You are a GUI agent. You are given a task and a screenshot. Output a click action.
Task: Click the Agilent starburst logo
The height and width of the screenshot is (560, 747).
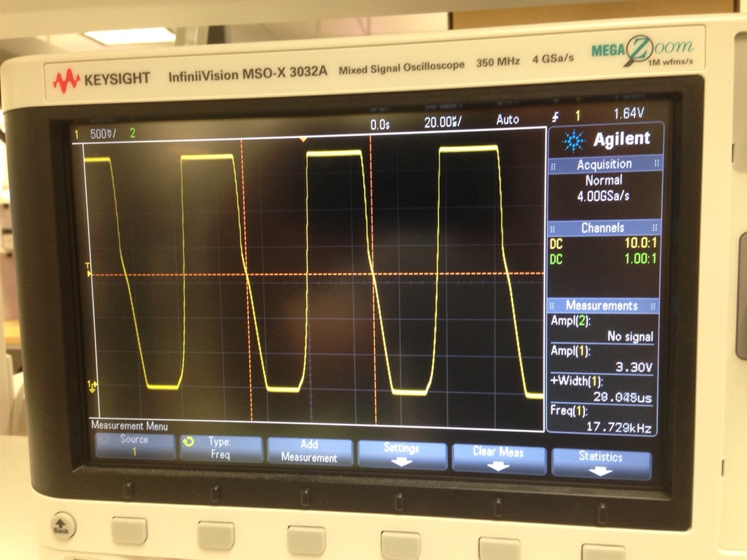[574, 141]
